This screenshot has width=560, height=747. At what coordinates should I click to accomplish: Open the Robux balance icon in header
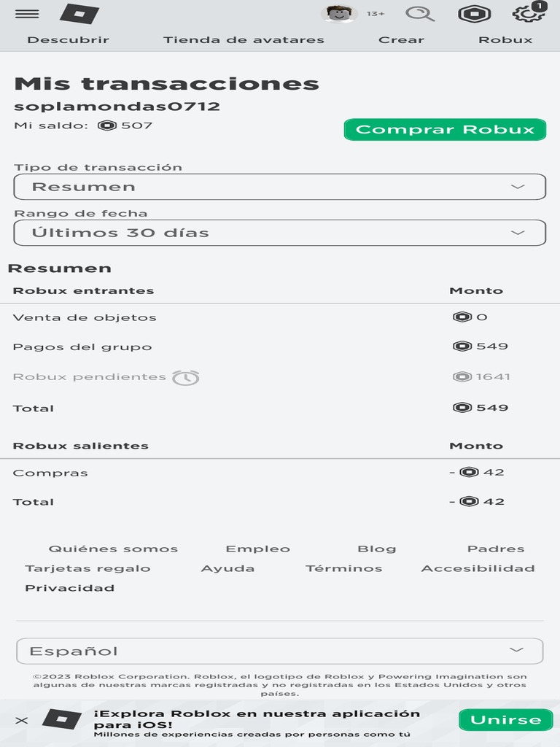point(474,14)
